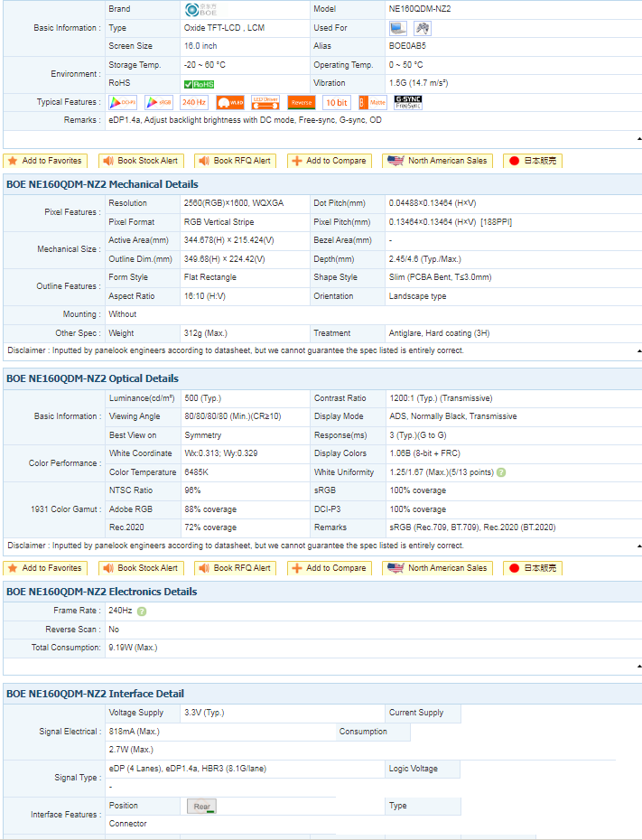Click the Optical Details section header
Image resolution: width=642 pixels, height=840 pixels.
click(x=322, y=378)
